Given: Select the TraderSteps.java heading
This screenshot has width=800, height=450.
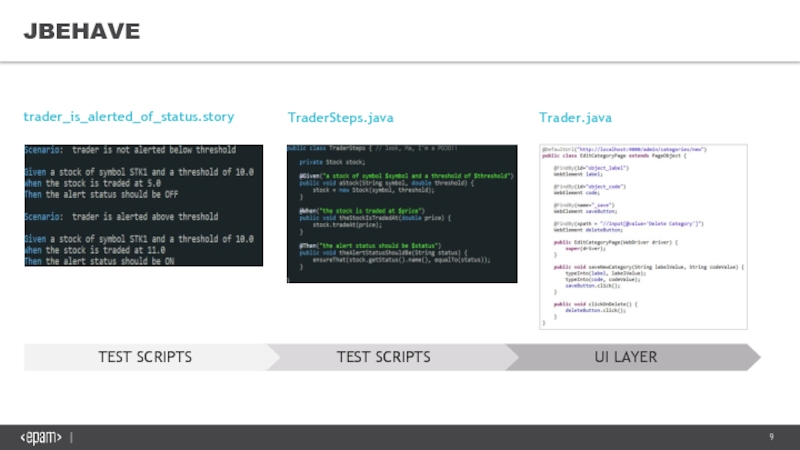Looking at the screenshot, I should pyautogui.click(x=340, y=118).
